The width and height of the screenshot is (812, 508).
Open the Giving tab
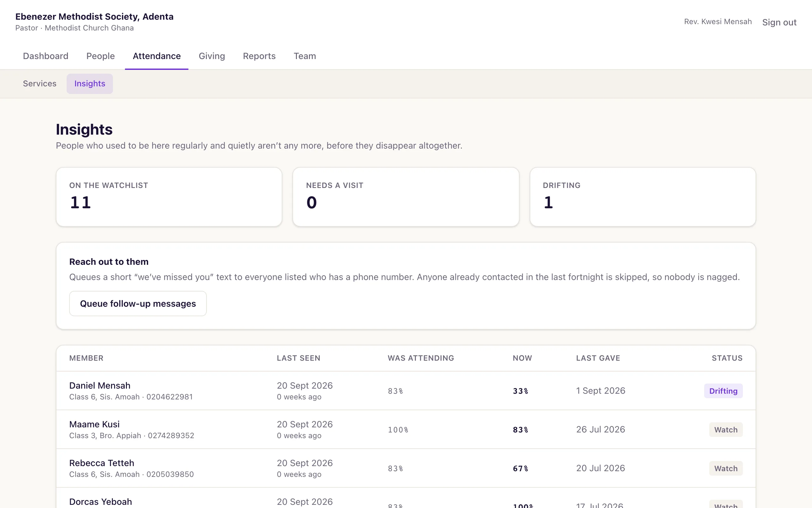point(212,56)
